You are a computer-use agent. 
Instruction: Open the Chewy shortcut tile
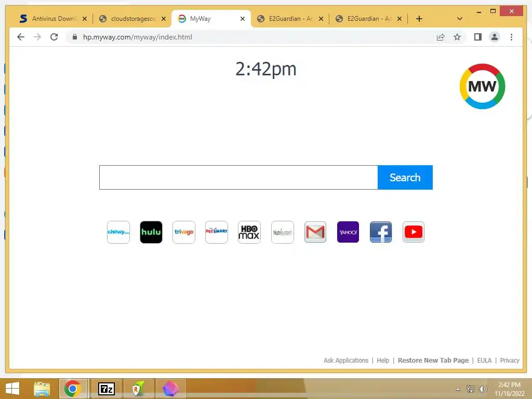click(x=118, y=232)
